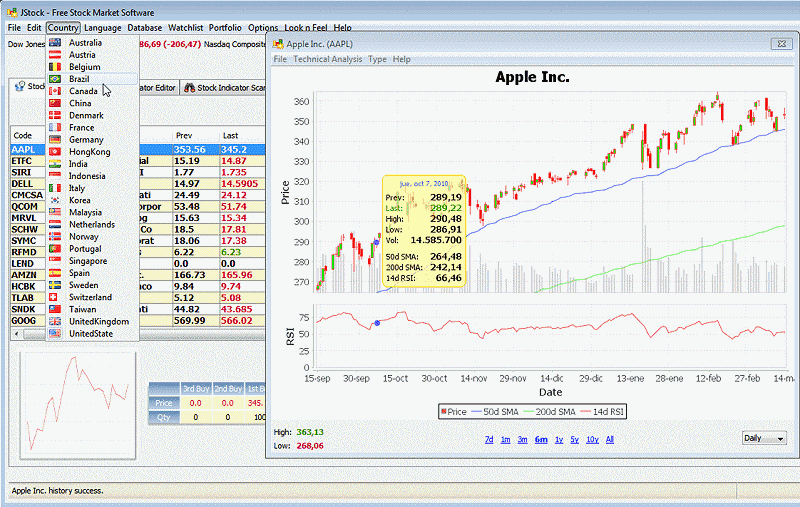
Task: Click the Canada flag icon
Action: [x=55, y=91]
